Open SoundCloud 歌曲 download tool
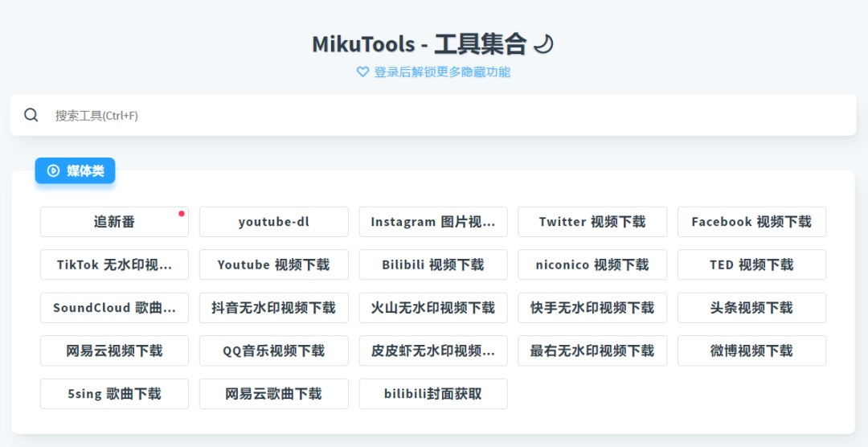 point(114,308)
